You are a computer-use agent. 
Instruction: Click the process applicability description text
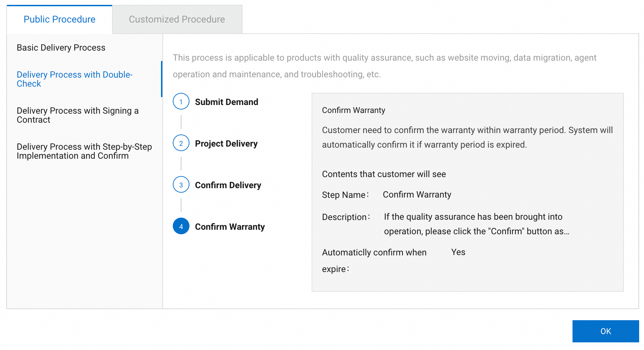point(384,66)
